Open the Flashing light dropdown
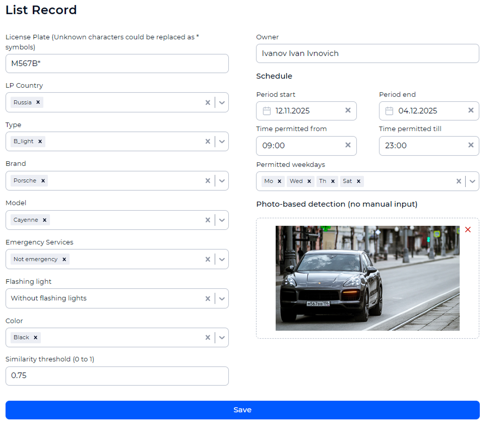This screenshot has width=504, height=435. (x=221, y=298)
